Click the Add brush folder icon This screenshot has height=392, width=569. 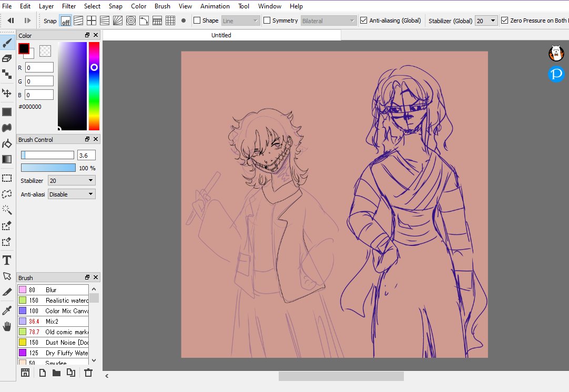click(x=56, y=373)
